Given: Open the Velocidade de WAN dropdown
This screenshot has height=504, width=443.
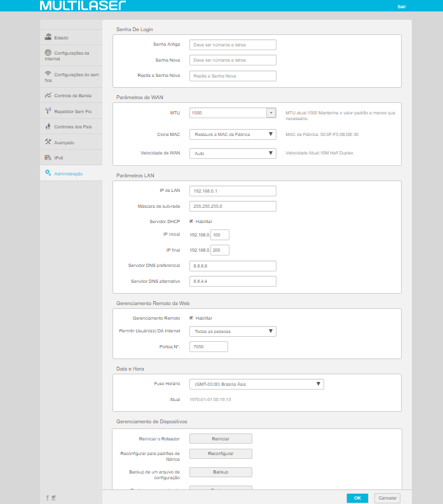Looking at the screenshot, I should click(x=233, y=153).
